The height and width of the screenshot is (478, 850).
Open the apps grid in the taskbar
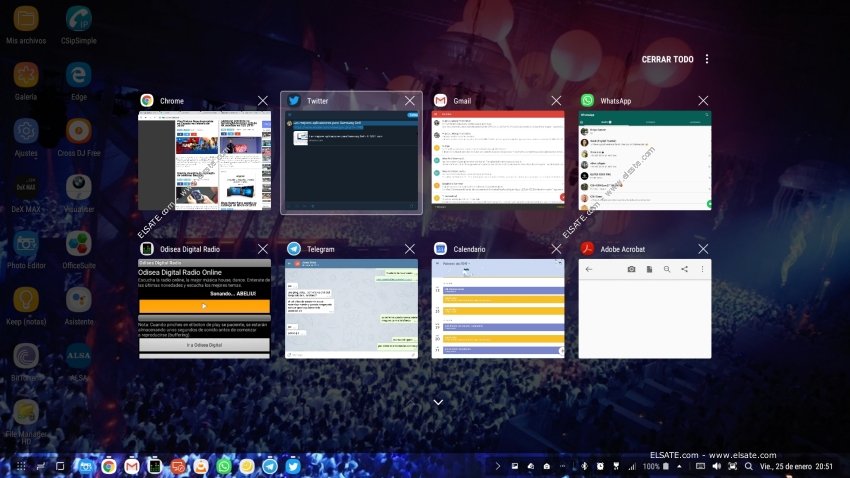[x=21, y=466]
